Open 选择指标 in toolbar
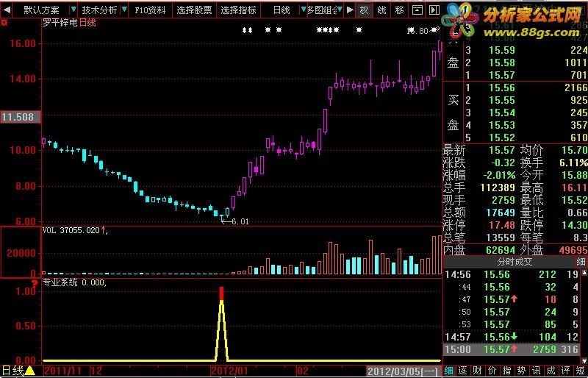588x378 pixels. click(x=238, y=10)
